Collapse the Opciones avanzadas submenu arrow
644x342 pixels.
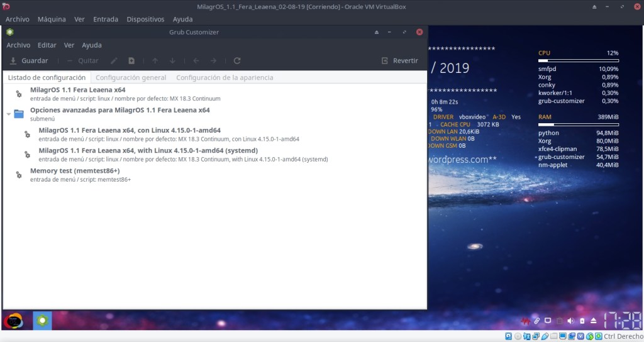tap(8, 114)
